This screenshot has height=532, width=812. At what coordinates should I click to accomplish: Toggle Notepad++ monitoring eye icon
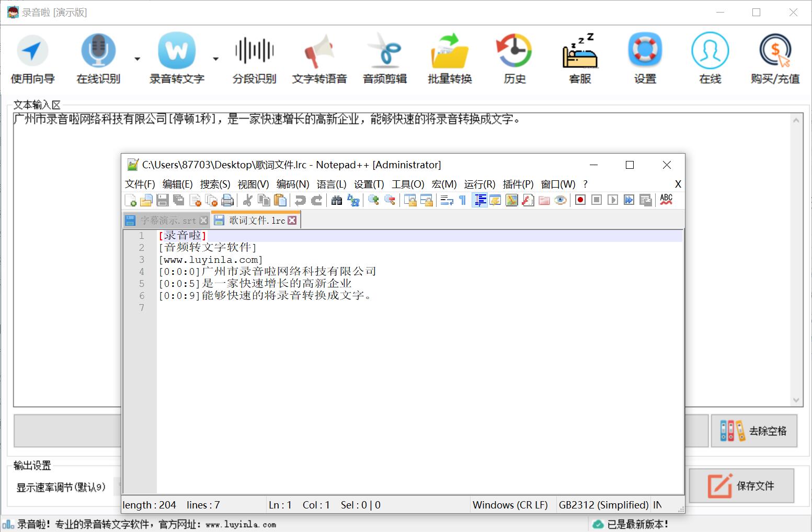click(561, 200)
